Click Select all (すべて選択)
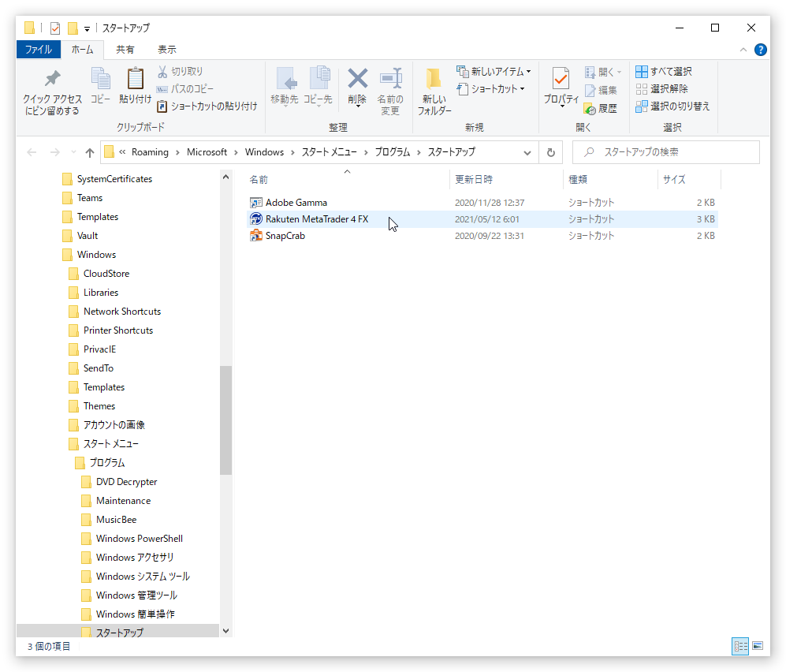 tap(664, 71)
